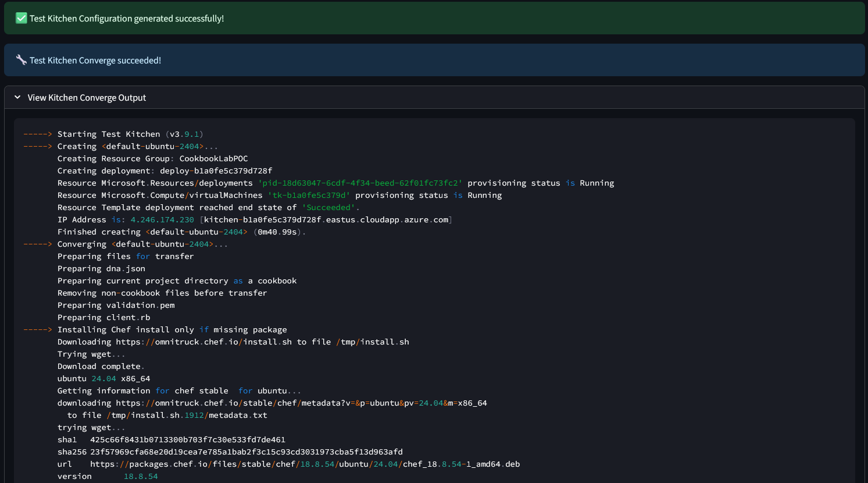This screenshot has height=483, width=868.
Task: Click the sha1 hash value
Action: pos(187,440)
